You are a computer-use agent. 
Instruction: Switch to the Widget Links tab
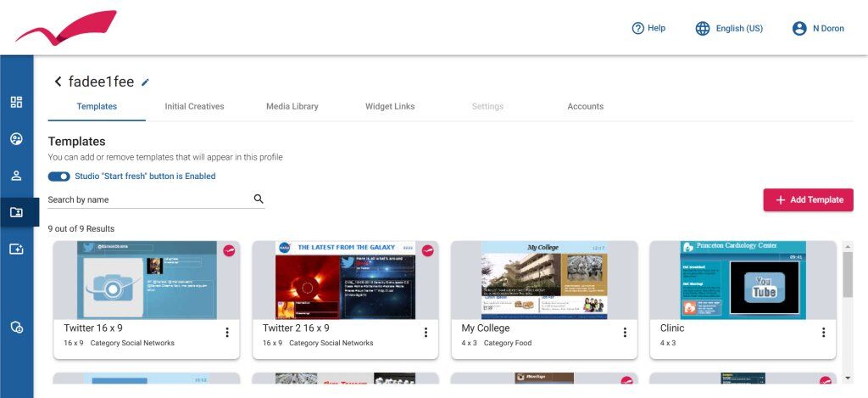[x=390, y=107]
